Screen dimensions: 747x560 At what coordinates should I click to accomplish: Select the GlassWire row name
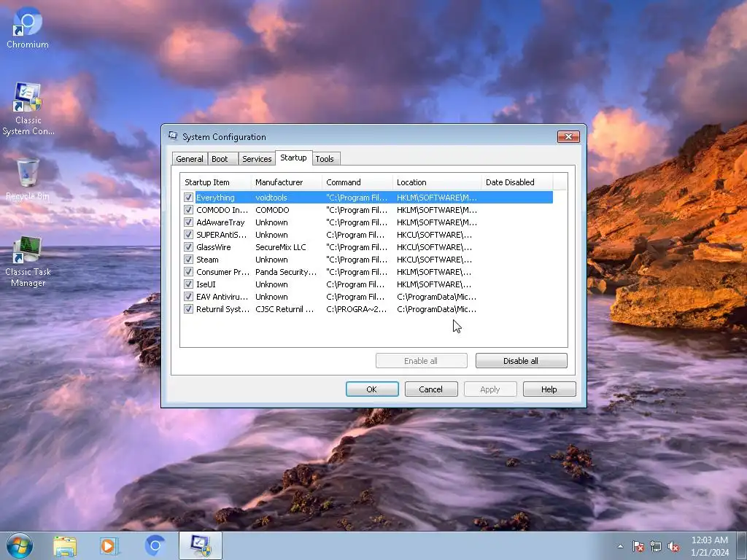point(214,246)
